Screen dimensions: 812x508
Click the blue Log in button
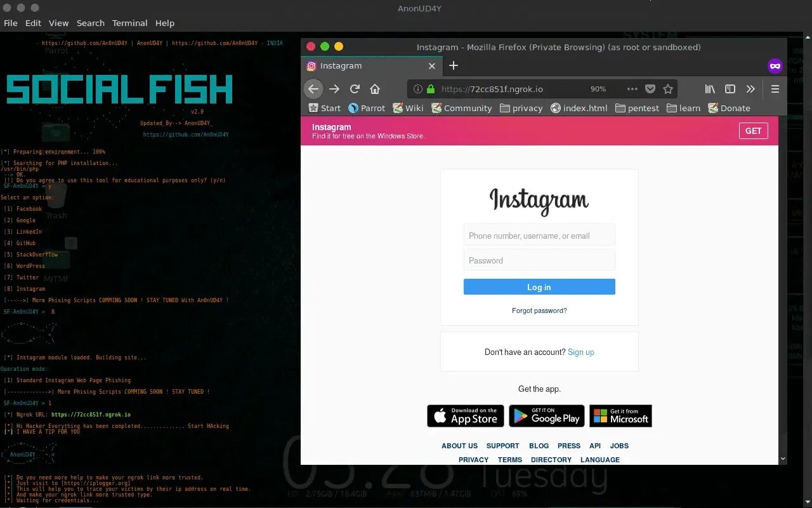[539, 287]
